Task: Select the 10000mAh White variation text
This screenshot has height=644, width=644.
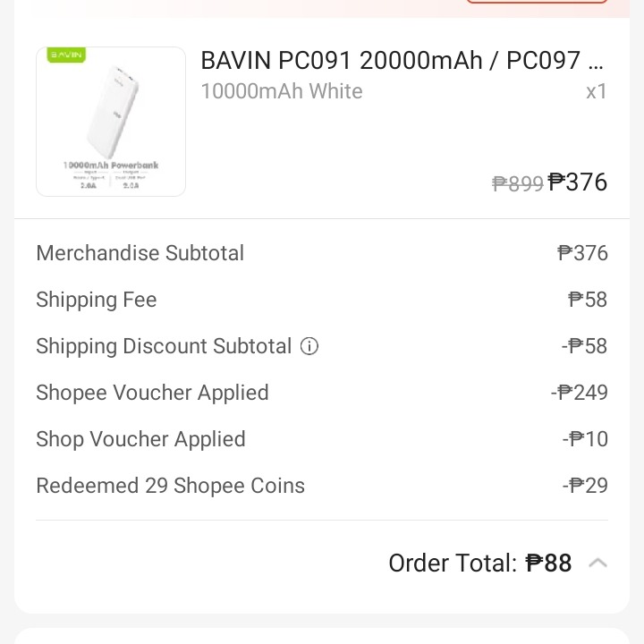Action: (282, 91)
